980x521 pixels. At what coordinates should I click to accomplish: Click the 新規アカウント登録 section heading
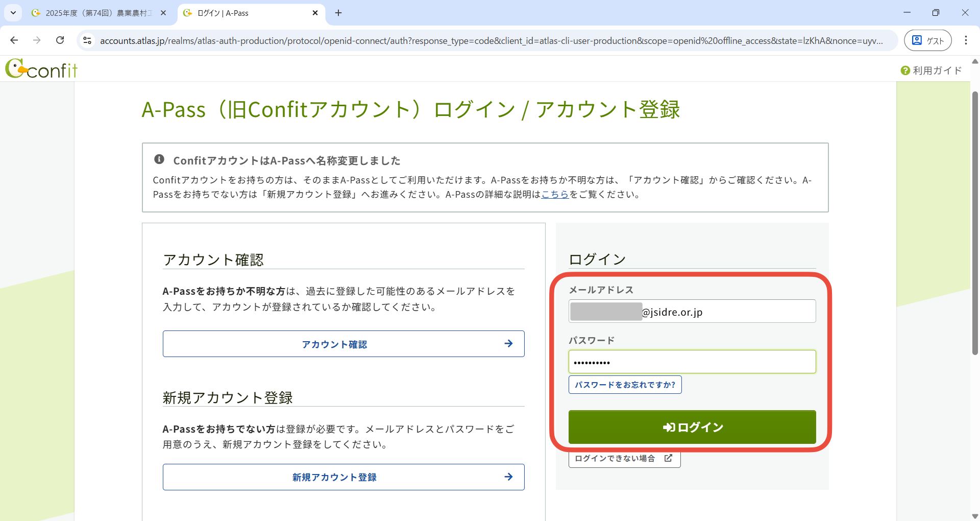coord(228,397)
